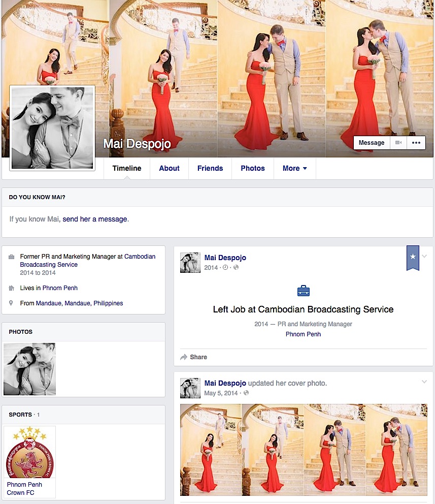Click the 'Left Job at Cambodian Broadcasting Service' heading
The width and height of the screenshot is (435, 504).
(304, 309)
